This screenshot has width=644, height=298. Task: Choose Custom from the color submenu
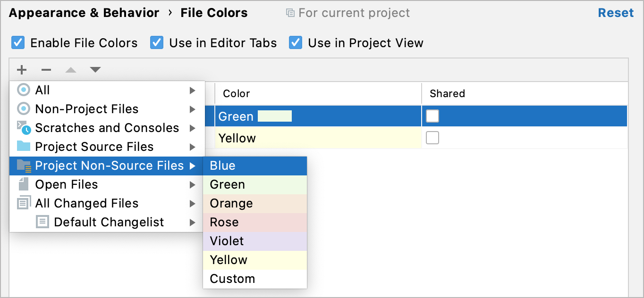tap(233, 279)
